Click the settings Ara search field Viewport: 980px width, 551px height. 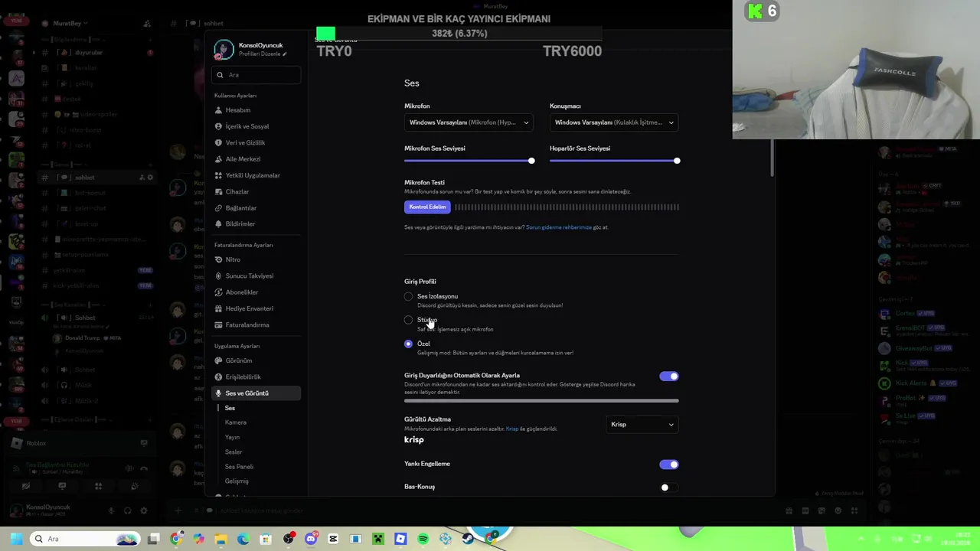click(256, 75)
